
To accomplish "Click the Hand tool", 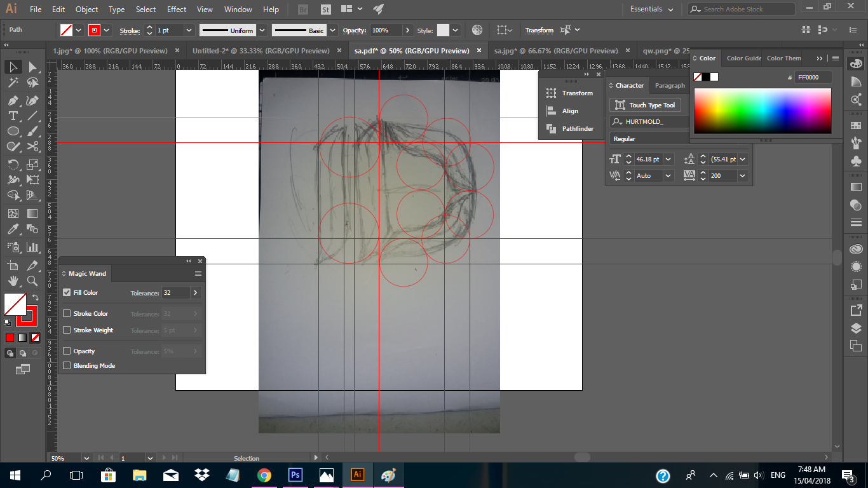I will pyautogui.click(x=13, y=280).
